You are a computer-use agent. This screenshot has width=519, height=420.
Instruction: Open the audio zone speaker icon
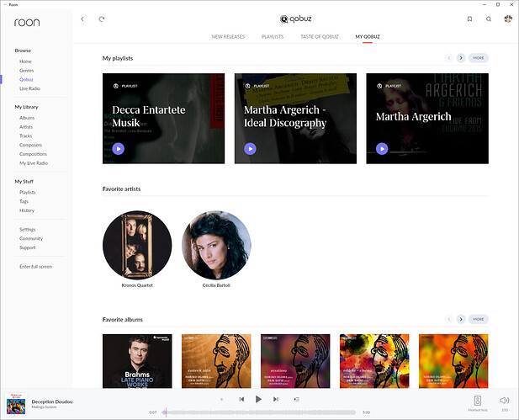coord(477,401)
